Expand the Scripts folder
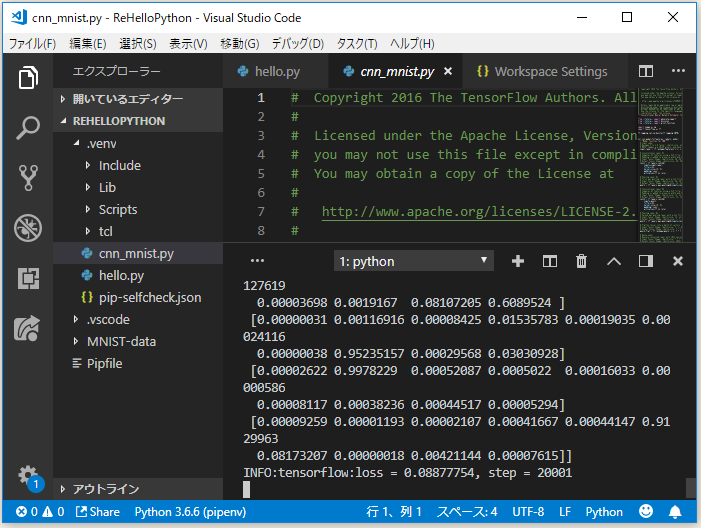701x528 pixels. pos(138,209)
